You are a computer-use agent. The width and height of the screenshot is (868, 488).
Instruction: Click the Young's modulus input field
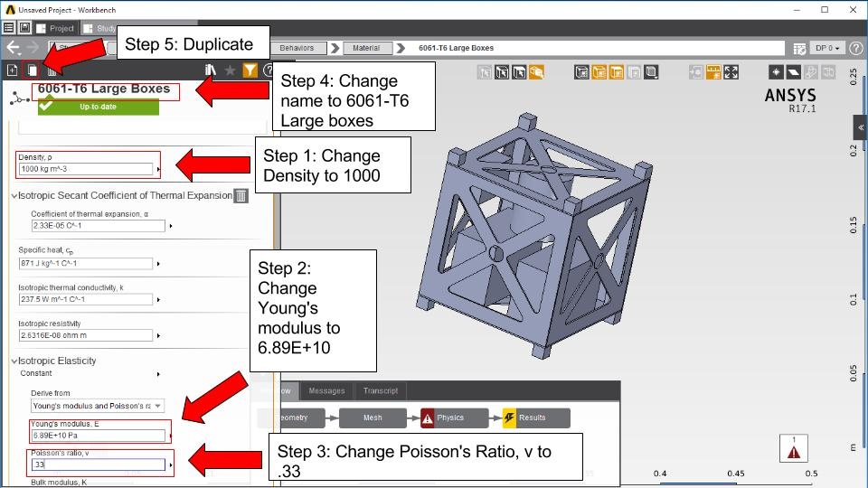[98, 436]
